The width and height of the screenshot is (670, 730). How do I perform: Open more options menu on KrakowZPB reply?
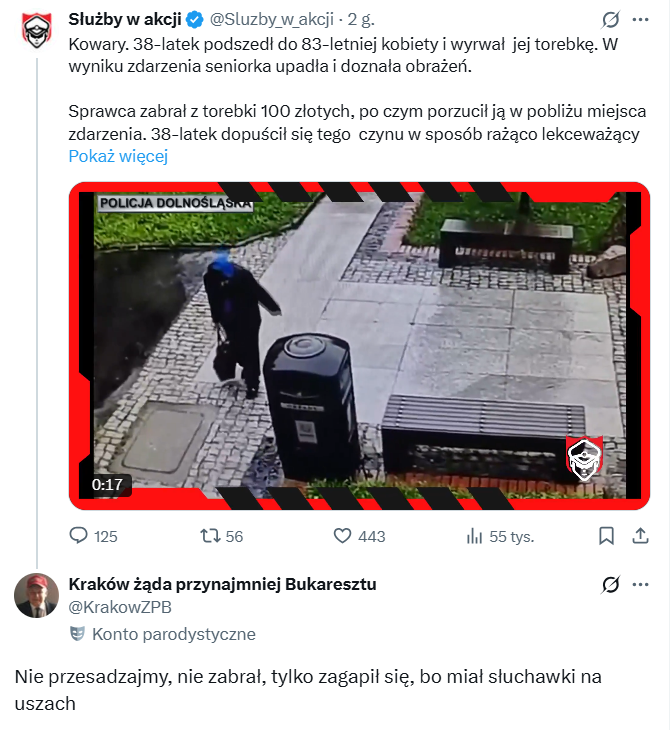point(641,584)
